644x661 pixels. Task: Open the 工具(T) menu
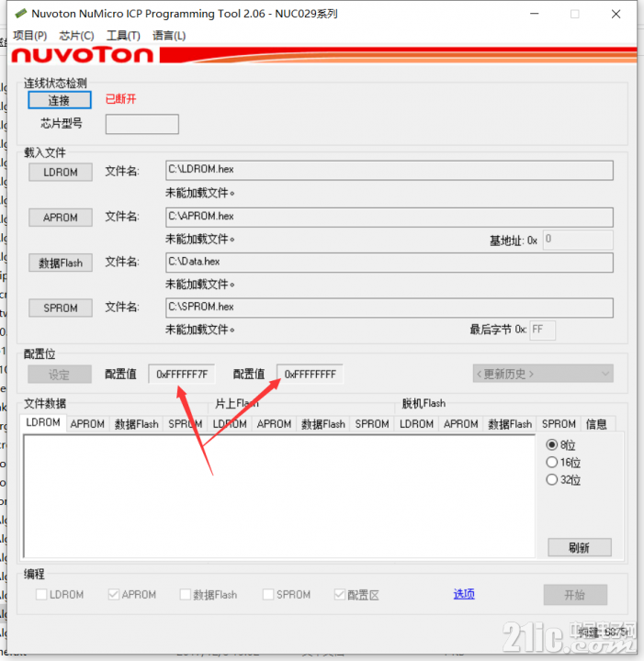(x=123, y=36)
